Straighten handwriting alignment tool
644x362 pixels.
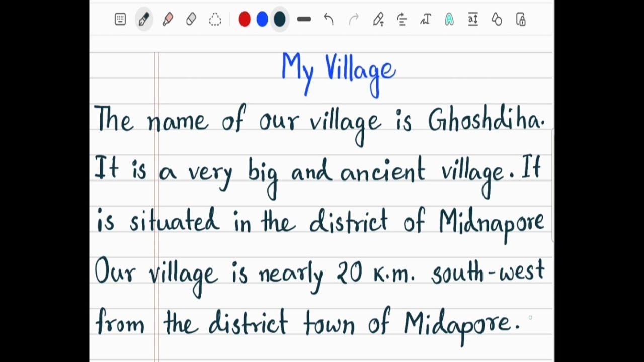tap(401, 20)
